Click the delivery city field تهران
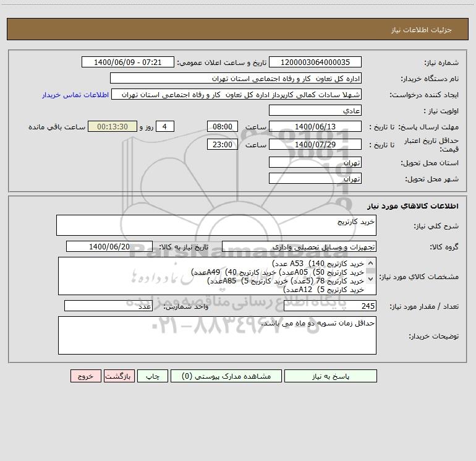 [315, 178]
